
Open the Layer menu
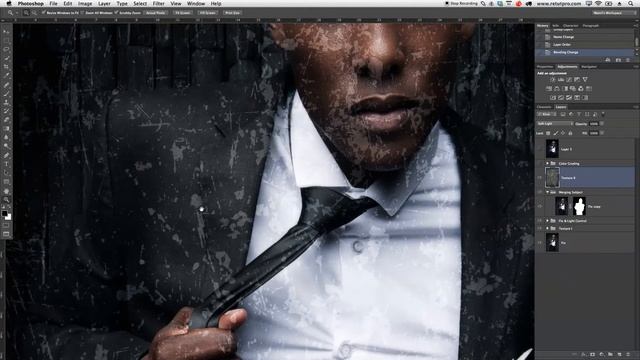pyautogui.click(x=104, y=3)
